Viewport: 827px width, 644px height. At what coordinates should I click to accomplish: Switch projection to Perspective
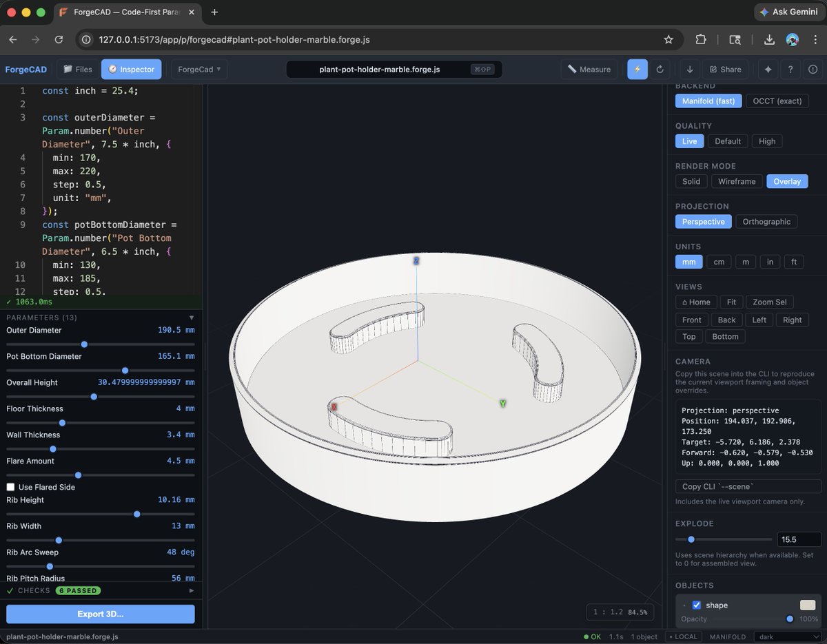coord(704,222)
